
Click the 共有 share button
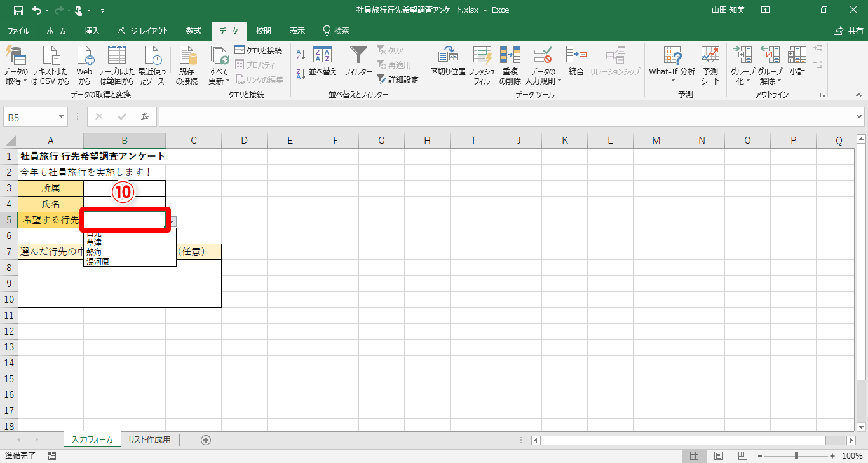[x=848, y=31]
